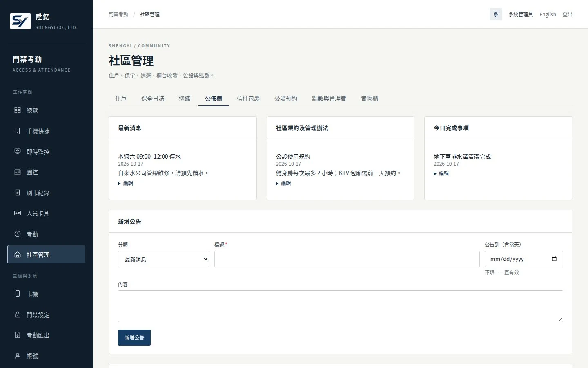Click the 帳號 user icon
This screenshot has width=588, height=368.
18,356
